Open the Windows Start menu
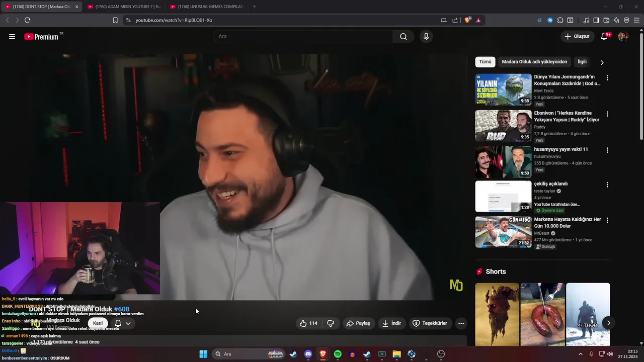Viewport: 644px width, 362px height. (x=203, y=354)
